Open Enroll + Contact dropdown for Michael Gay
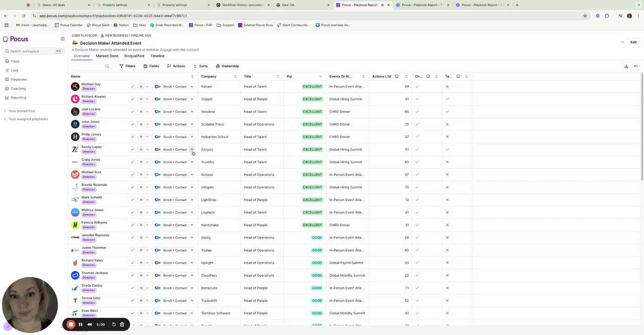Image resolution: width=644 pixels, height=335 pixels. coord(192,87)
